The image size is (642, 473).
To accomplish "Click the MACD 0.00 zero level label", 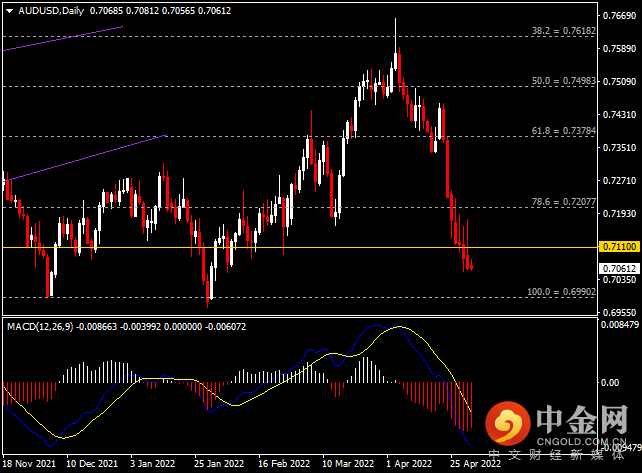I will (610, 382).
